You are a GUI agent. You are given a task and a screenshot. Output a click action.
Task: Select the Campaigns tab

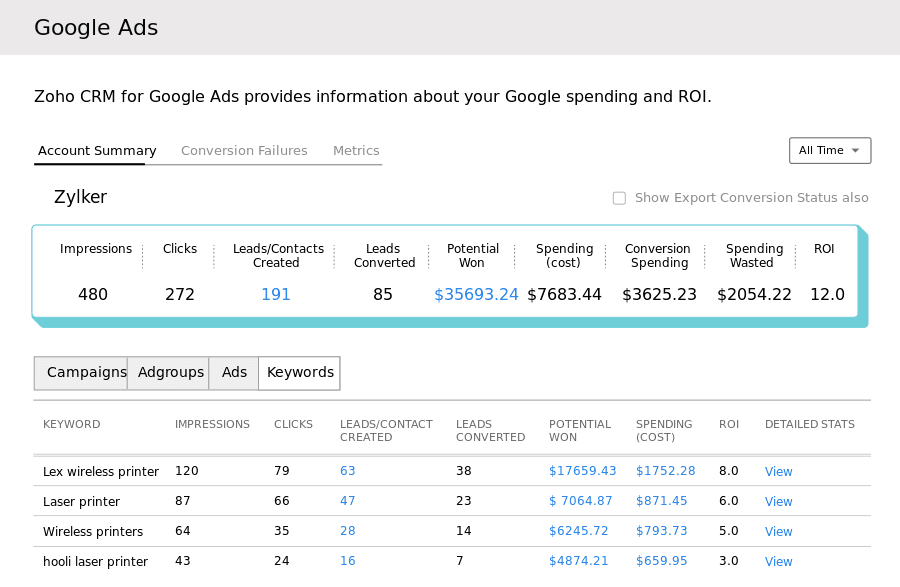[81, 373]
